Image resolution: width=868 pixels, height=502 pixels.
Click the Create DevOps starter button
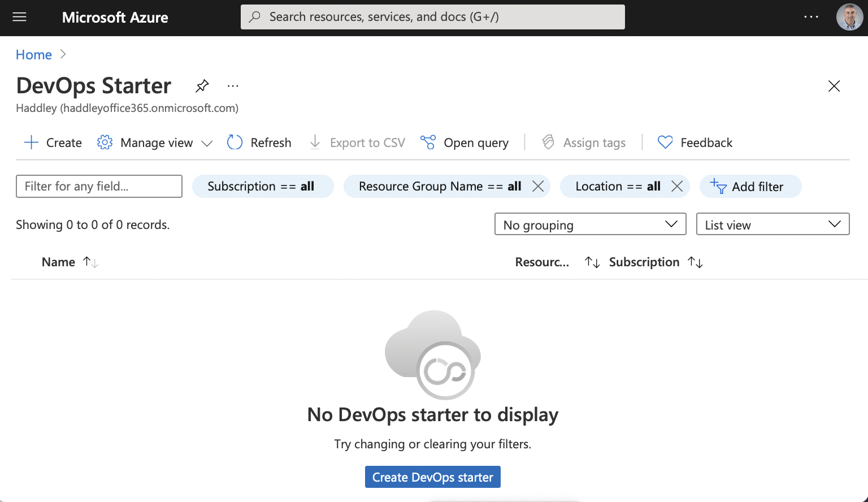432,477
